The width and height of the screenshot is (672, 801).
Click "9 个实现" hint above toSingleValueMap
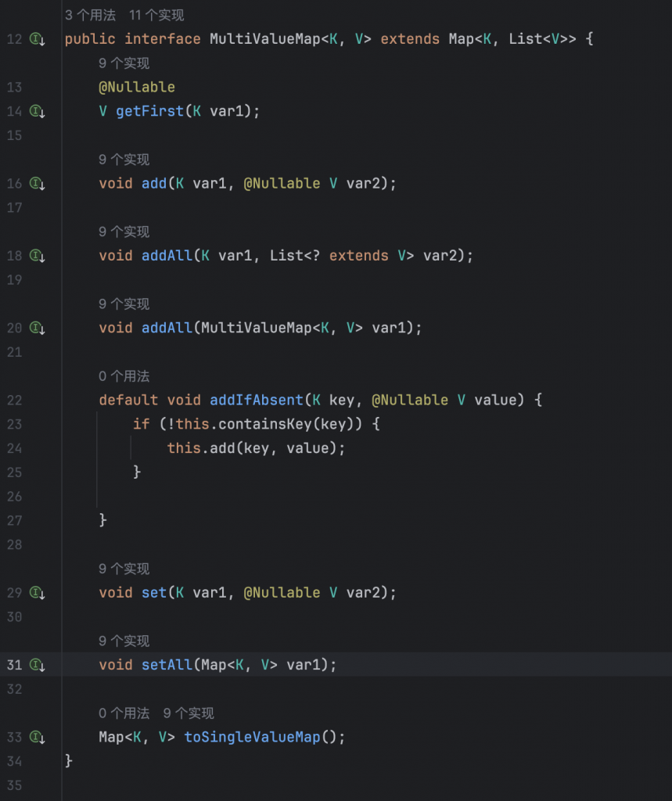click(188, 713)
